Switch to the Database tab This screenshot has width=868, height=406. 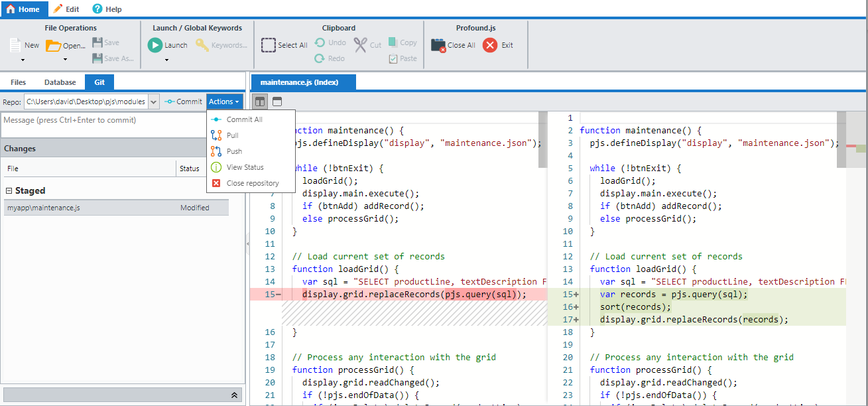(x=60, y=82)
